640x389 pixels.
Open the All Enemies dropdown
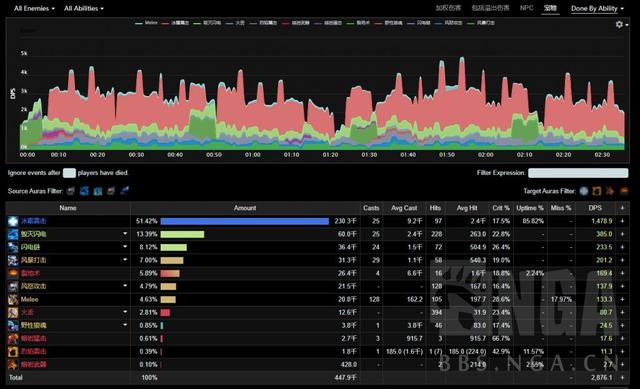pyautogui.click(x=34, y=9)
